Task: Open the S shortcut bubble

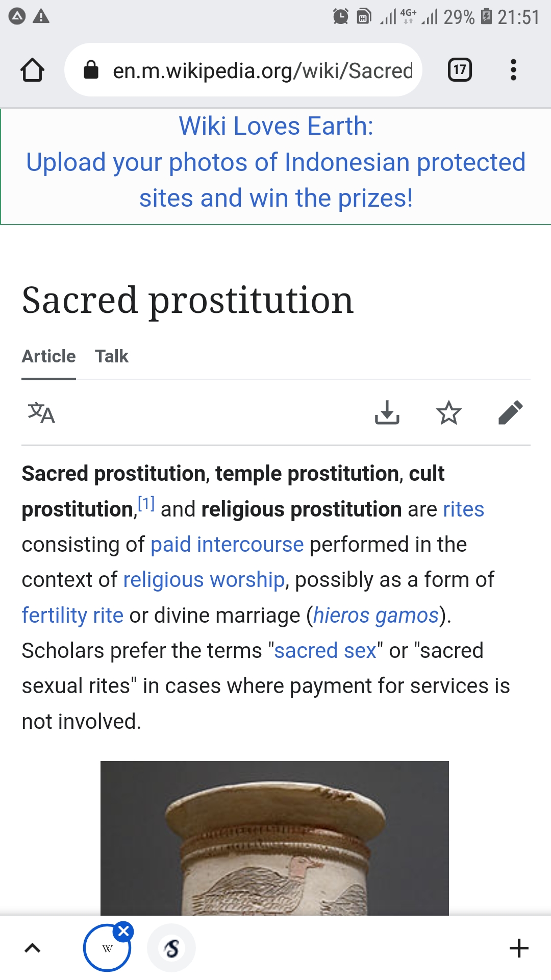Action: pyautogui.click(x=171, y=947)
